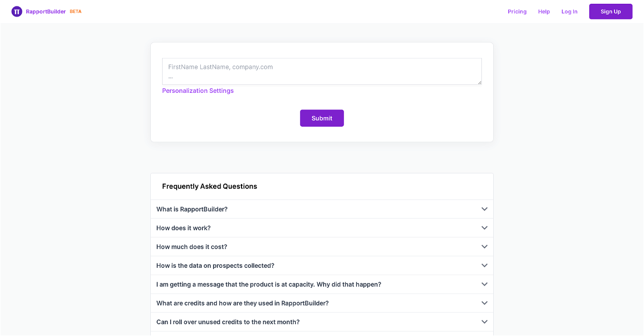This screenshot has width=644, height=336.
Task: Open the 'What is RapportBuilder?' question text
Action: pyautogui.click(x=192, y=209)
